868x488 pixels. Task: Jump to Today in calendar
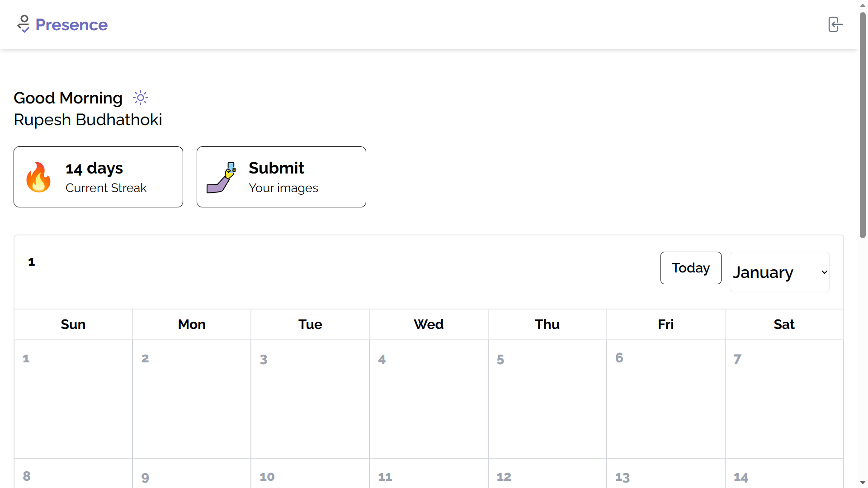(x=691, y=268)
